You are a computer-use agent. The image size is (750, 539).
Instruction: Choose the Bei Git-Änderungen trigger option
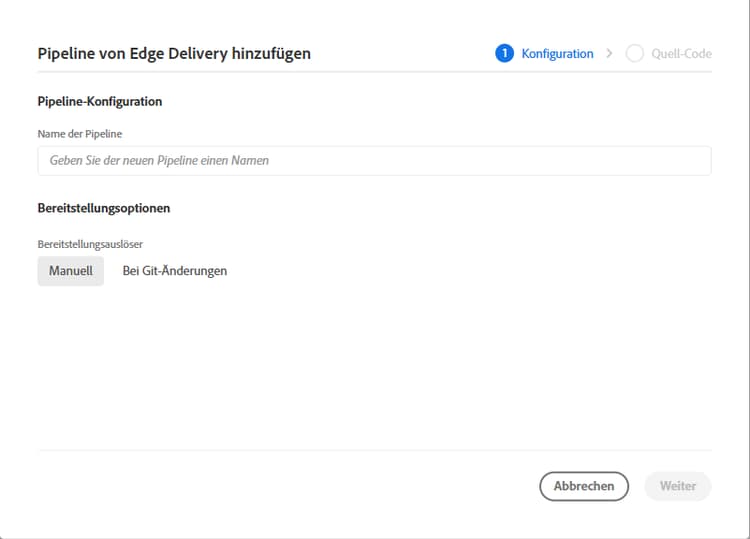[x=174, y=271]
